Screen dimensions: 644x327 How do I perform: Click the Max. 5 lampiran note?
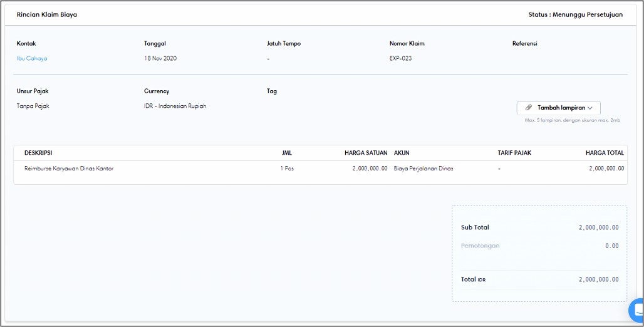pyautogui.click(x=573, y=120)
